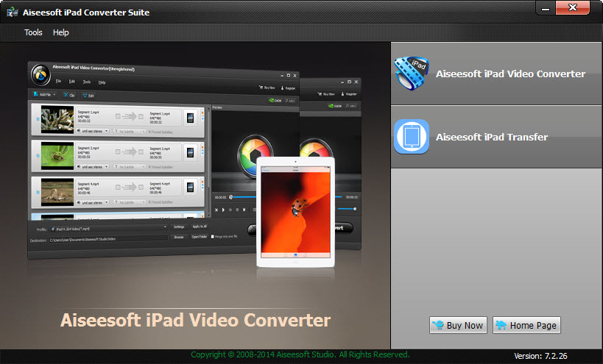Click the copyright text in status bar

coord(300,354)
